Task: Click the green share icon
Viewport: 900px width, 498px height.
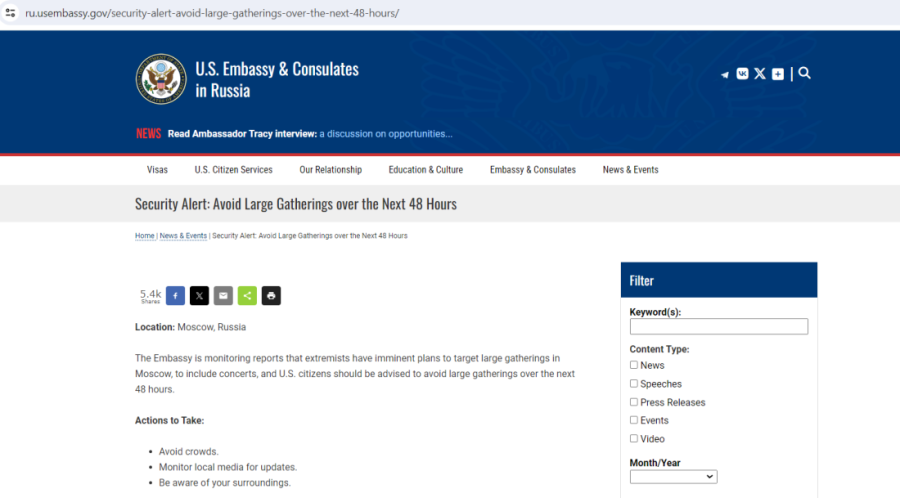Action: (x=247, y=295)
